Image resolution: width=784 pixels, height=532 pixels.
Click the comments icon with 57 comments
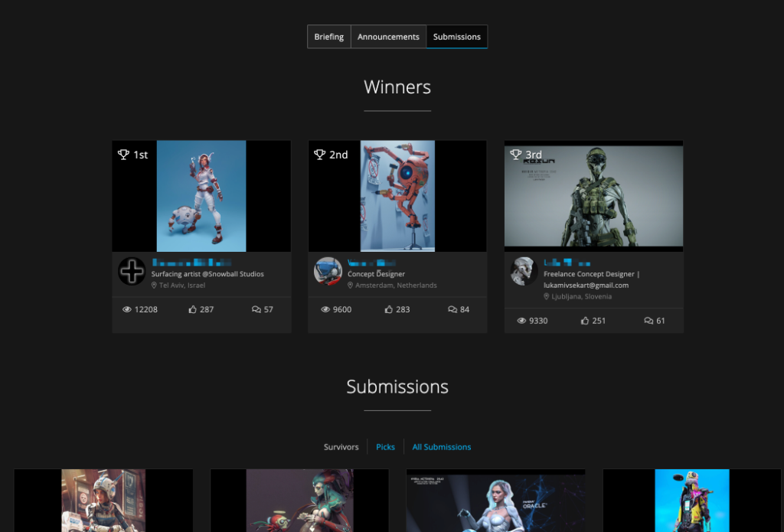click(x=256, y=309)
